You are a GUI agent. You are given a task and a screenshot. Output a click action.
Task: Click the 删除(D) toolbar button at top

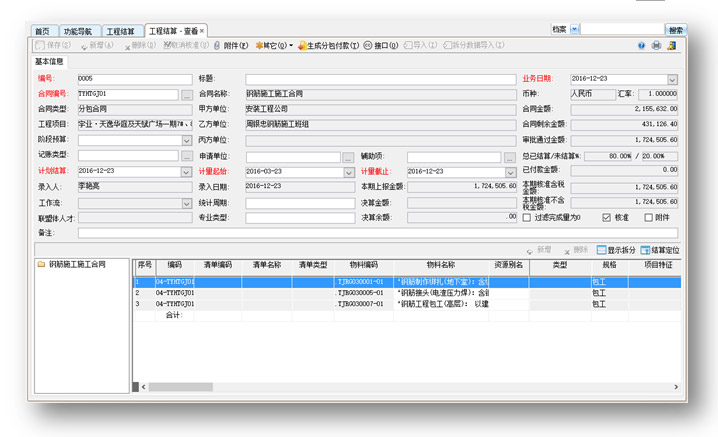tap(141, 45)
